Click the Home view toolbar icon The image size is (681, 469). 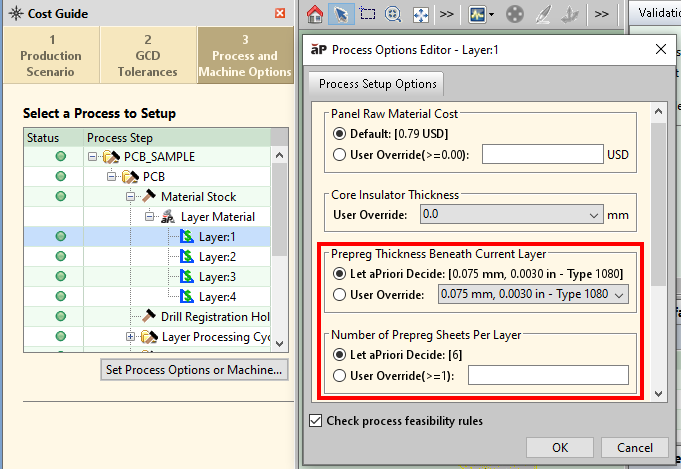coord(314,15)
